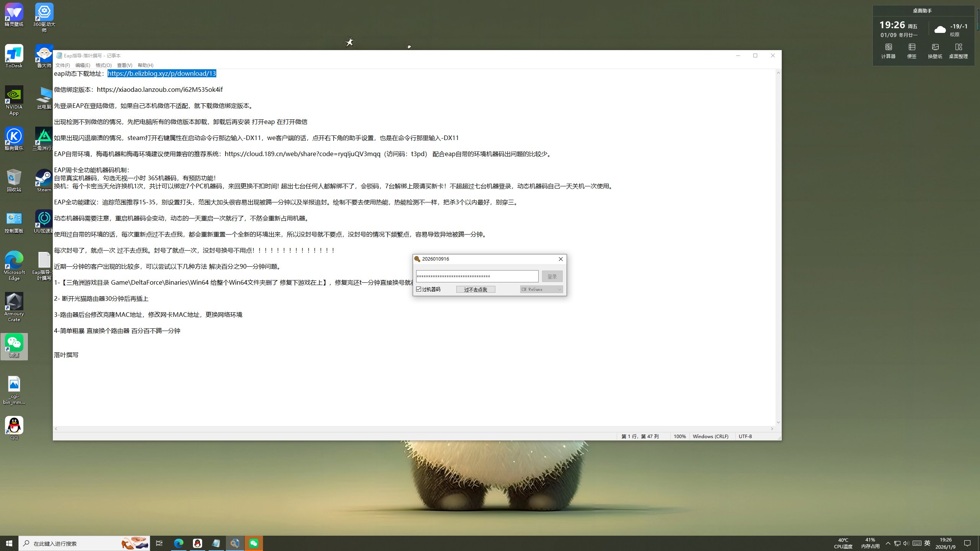
Task: Open the QQ penguin icon on taskbar
Action: (198, 543)
